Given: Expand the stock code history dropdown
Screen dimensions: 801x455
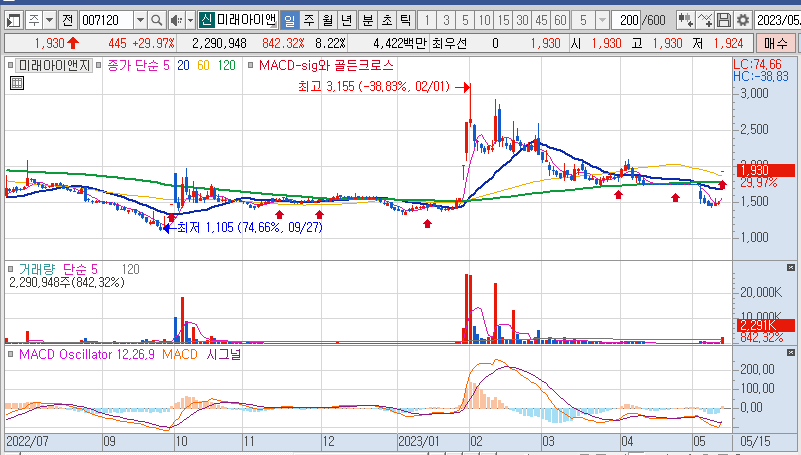Looking at the screenshot, I should pos(140,20).
